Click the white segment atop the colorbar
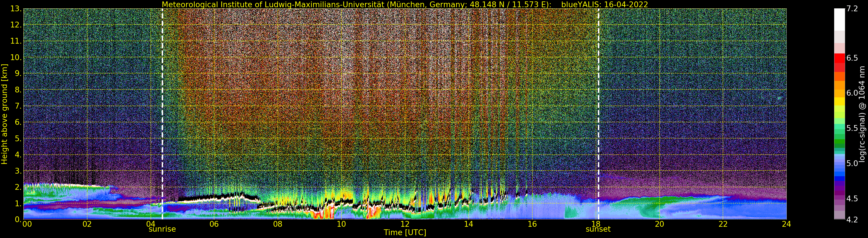 839,20
